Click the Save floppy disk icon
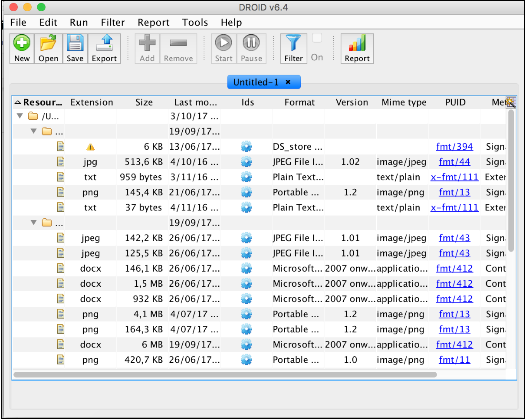526x420 pixels. click(75, 44)
